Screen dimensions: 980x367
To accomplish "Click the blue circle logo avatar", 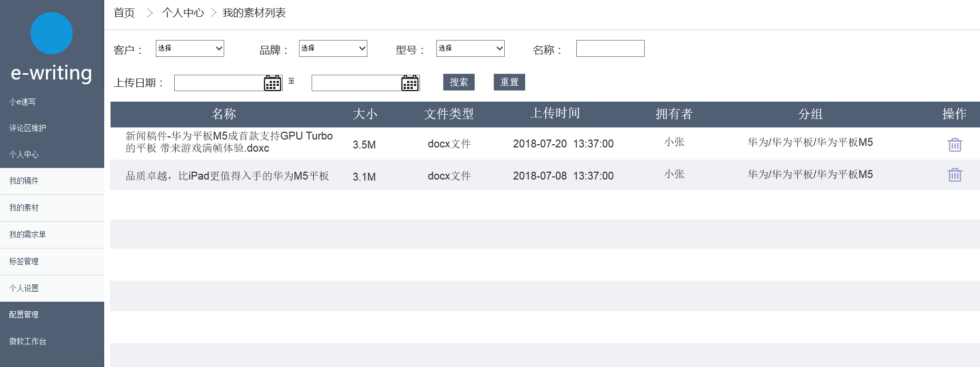I will pos(52,33).
